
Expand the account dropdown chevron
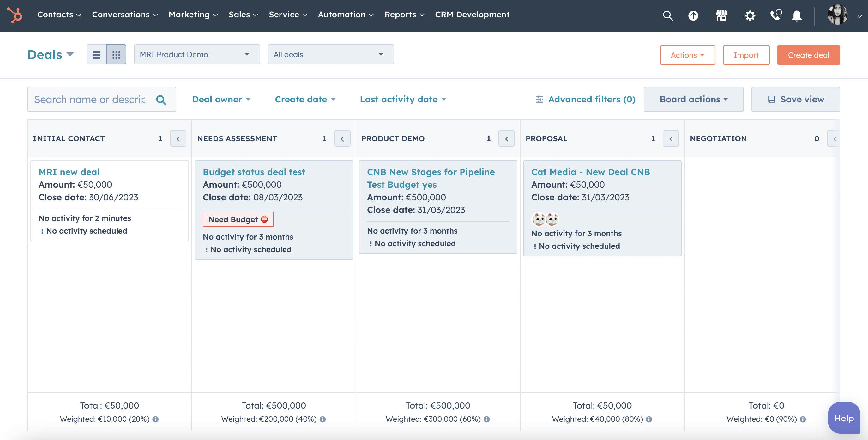tap(859, 16)
